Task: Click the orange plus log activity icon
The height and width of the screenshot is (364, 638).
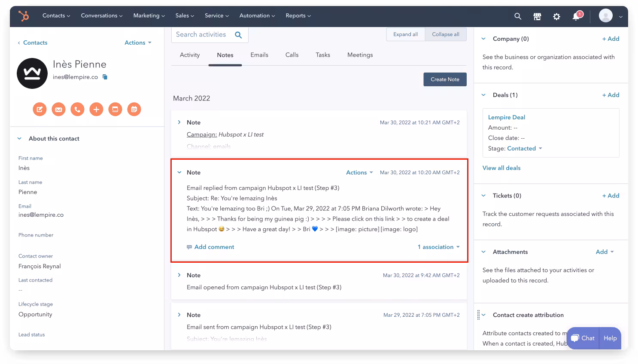Action: (96, 109)
